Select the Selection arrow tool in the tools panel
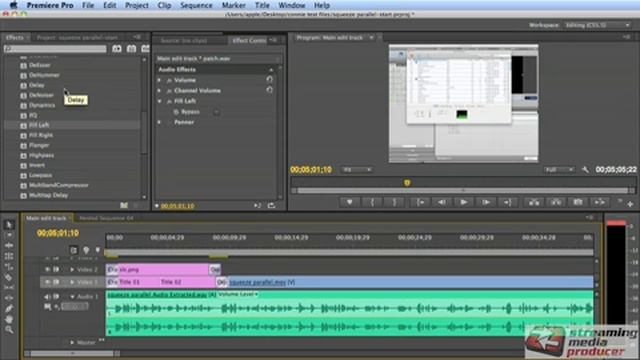 [9, 224]
